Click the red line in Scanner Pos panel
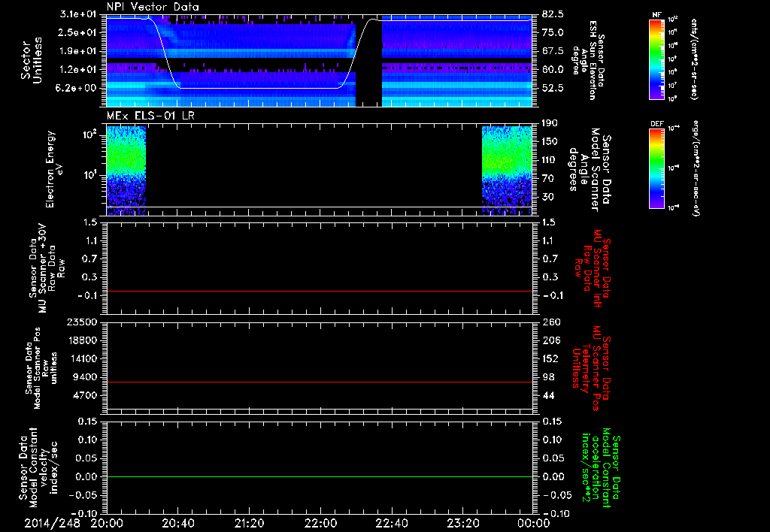This screenshot has height=532, width=770. tap(320, 382)
